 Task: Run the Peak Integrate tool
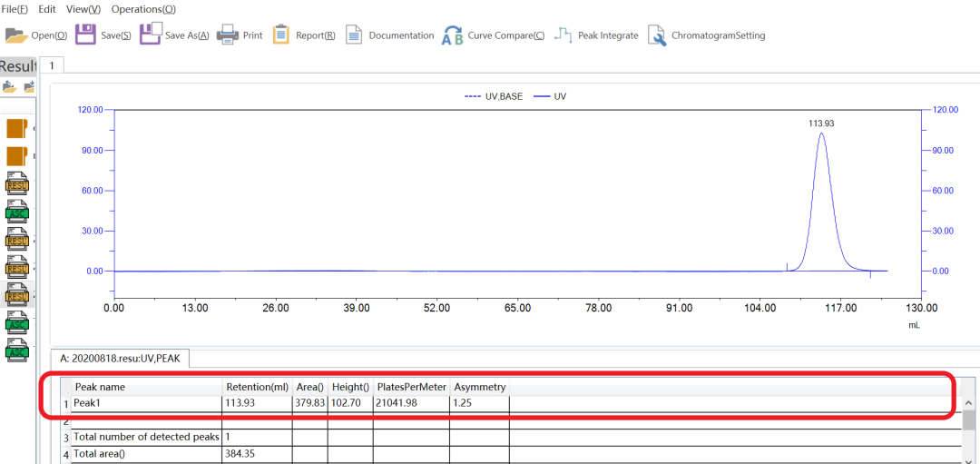[x=563, y=35]
